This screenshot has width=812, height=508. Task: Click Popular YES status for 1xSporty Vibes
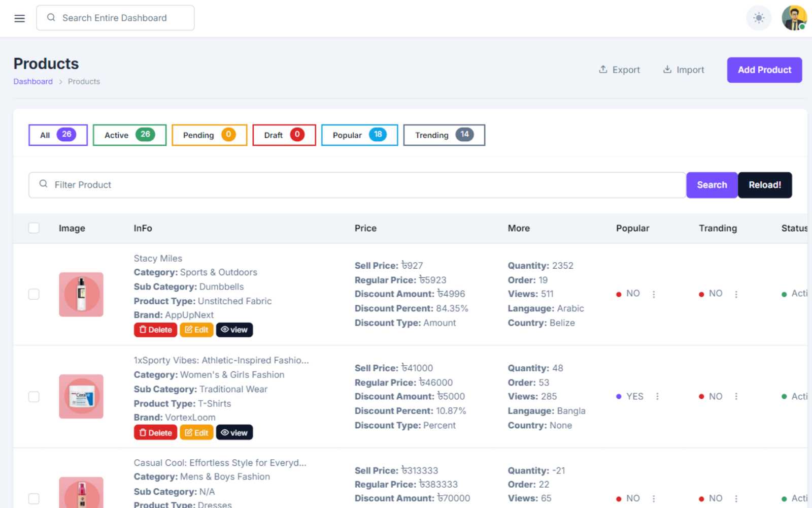pos(630,396)
